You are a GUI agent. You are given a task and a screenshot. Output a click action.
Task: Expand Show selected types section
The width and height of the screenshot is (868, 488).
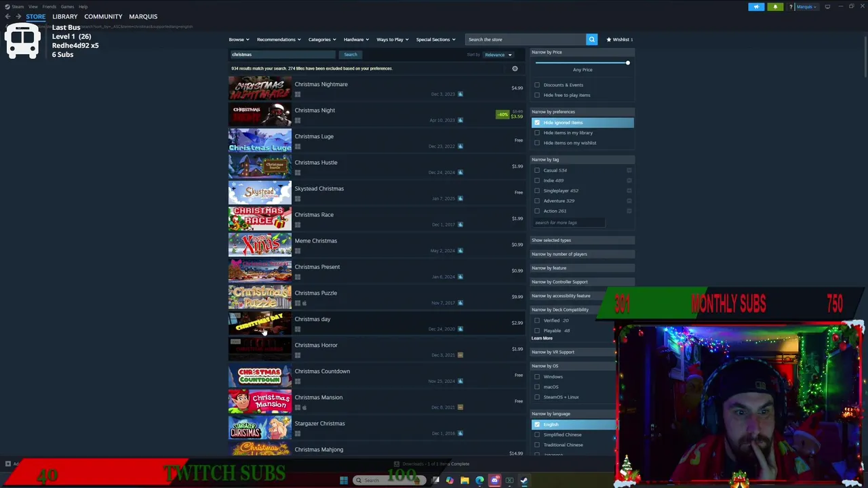point(582,240)
